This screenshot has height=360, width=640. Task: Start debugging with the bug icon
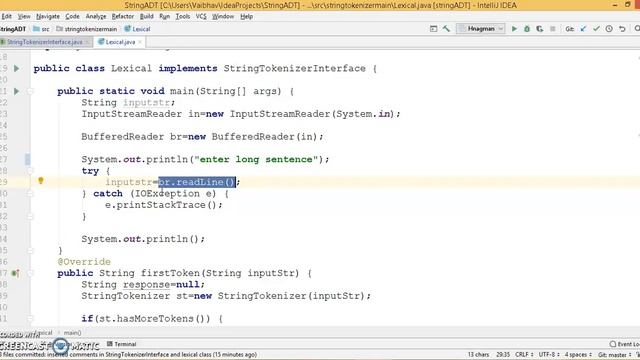click(527, 29)
